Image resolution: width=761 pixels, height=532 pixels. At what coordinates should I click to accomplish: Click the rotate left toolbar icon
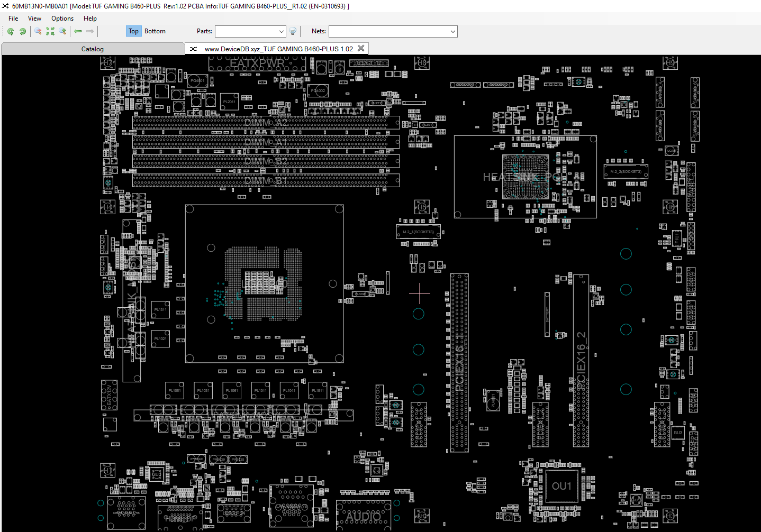point(11,31)
